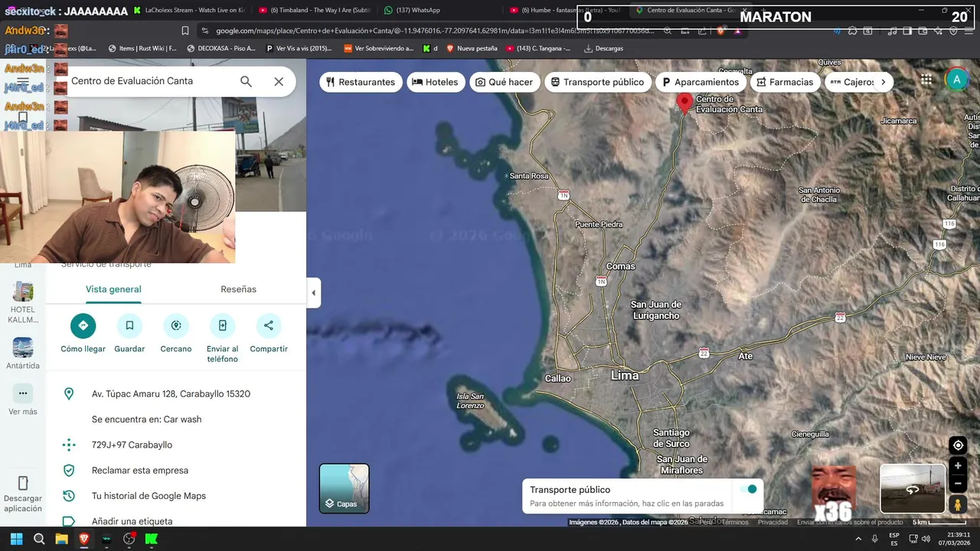Select the Aparcamientos chip
Screen dimensions: 980x551
(x=701, y=82)
